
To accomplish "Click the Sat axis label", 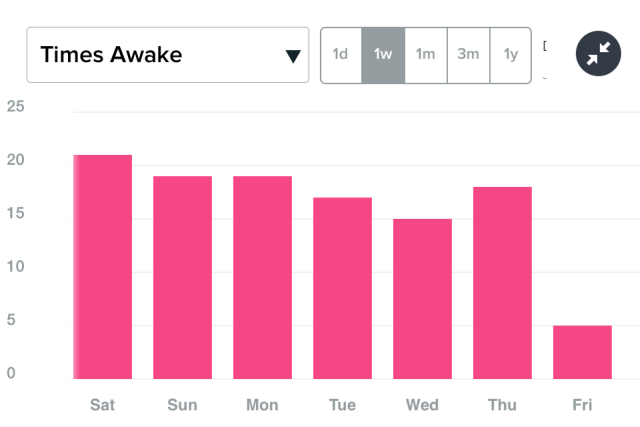I will [103, 405].
